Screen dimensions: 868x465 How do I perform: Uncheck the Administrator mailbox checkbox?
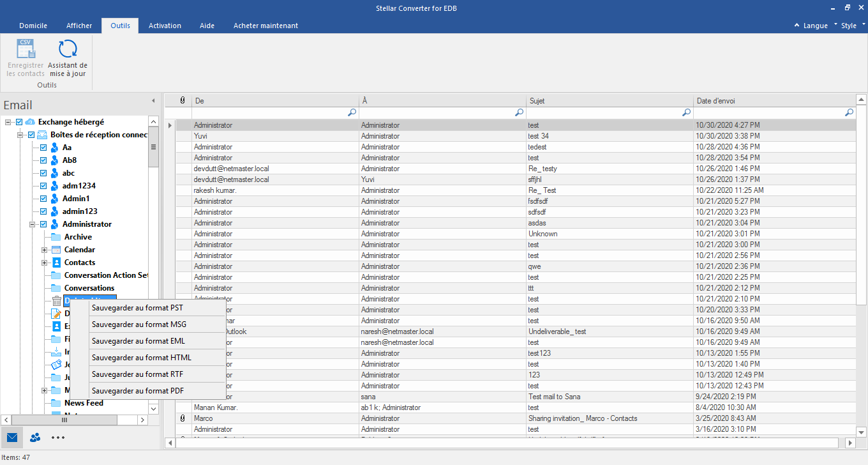pyautogui.click(x=43, y=224)
